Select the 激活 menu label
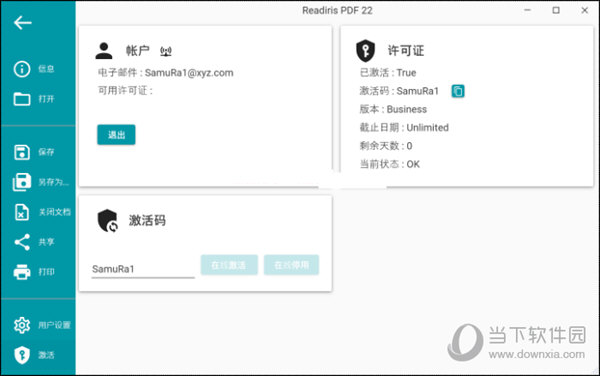This screenshot has height=376, width=600. pyautogui.click(x=46, y=355)
